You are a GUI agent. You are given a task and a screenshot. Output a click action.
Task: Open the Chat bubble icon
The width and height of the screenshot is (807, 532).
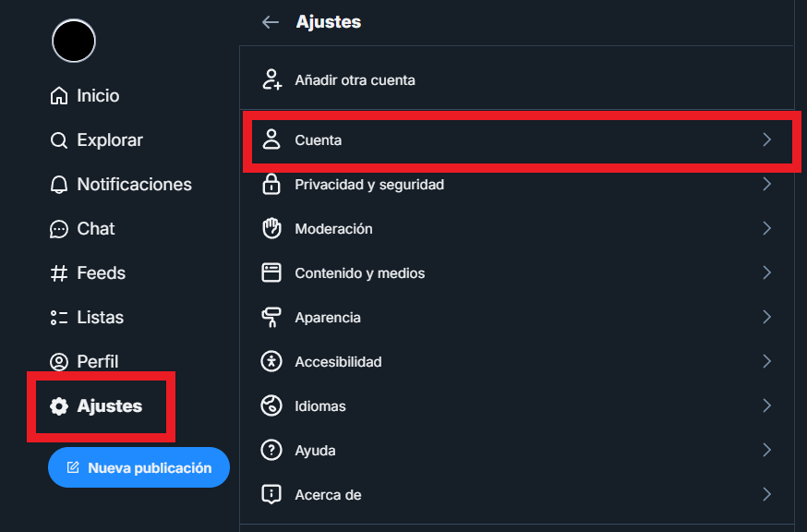pos(59,229)
